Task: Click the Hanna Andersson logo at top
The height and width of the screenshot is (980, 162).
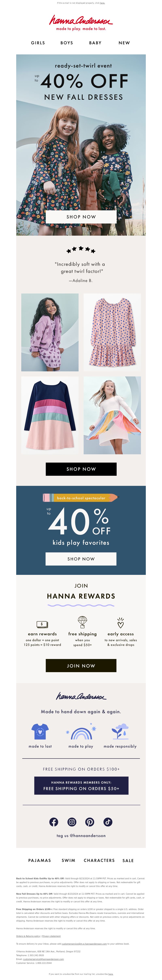Action: [81, 22]
